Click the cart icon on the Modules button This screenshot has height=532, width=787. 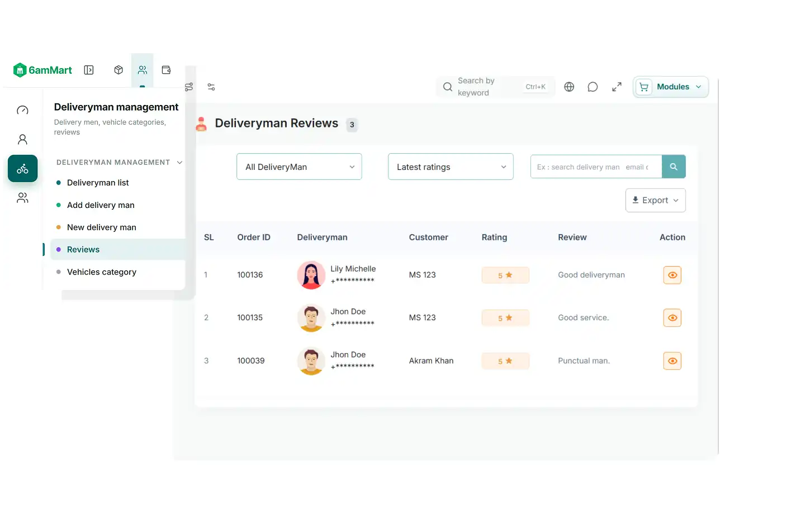[x=644, y=87]
